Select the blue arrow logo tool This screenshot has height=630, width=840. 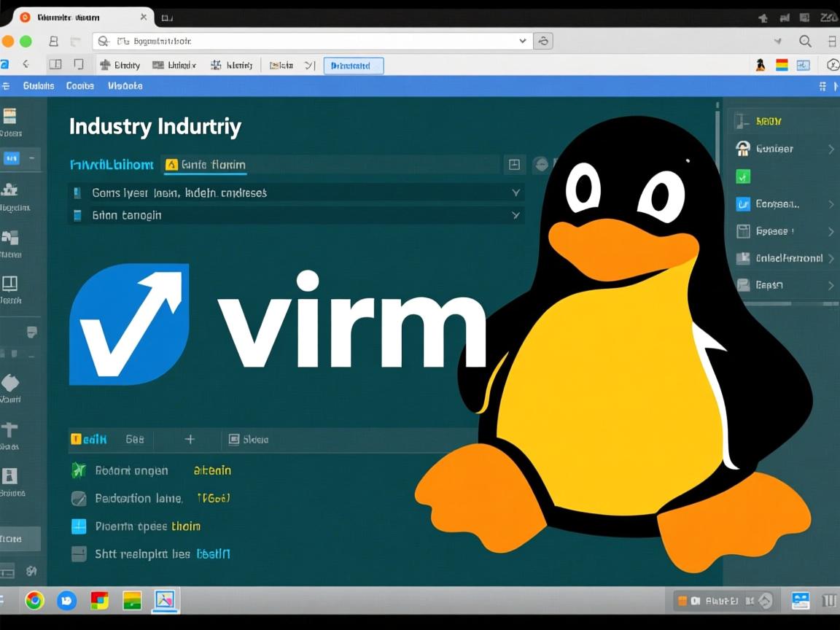coord(128,324)
